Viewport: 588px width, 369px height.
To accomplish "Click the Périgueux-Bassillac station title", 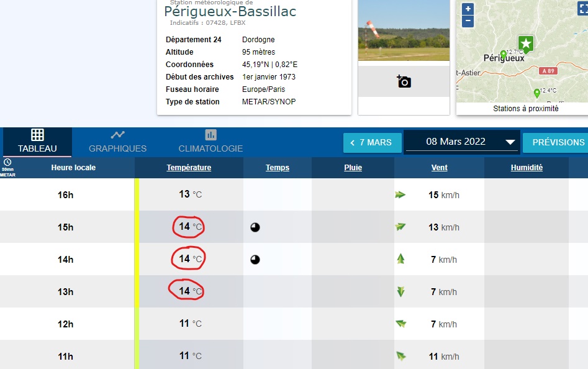I will click(x=230, y=12).
